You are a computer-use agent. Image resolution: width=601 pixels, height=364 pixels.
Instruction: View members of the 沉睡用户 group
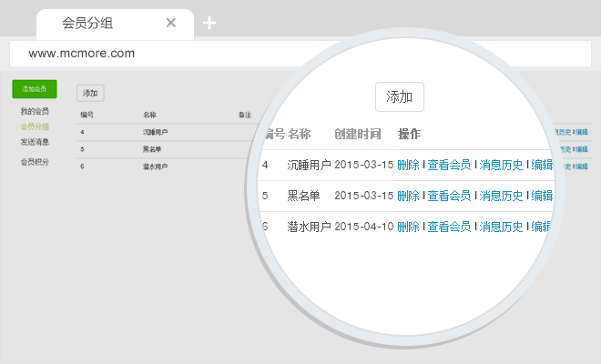[449, 165]
